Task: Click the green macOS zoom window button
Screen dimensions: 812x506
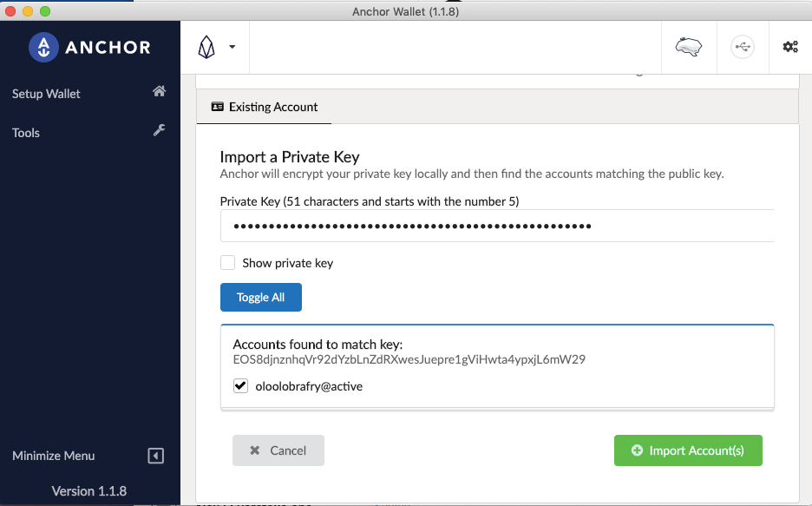Action: 45,11
